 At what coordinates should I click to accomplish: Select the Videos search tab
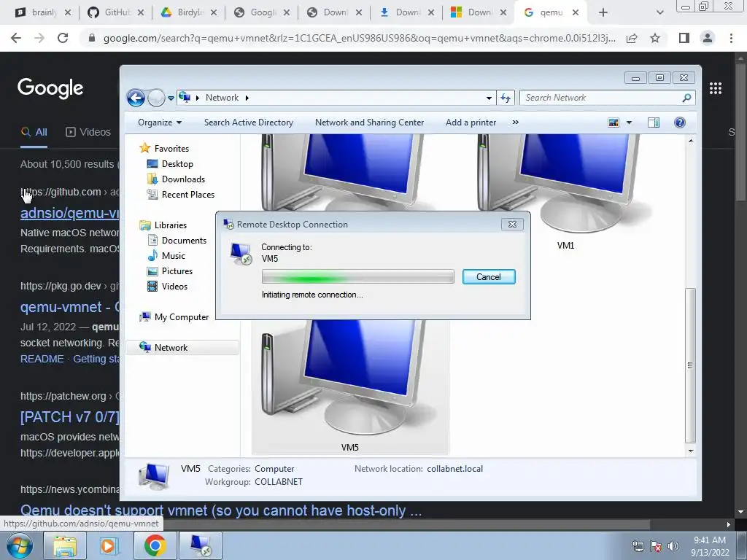(88, 132)
